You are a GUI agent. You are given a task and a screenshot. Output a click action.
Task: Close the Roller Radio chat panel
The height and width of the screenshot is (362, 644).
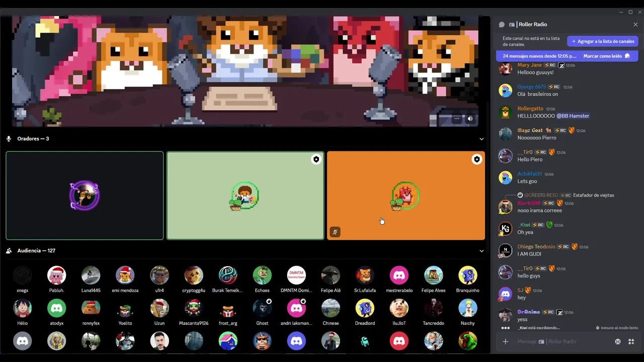(x=635, y=24)
